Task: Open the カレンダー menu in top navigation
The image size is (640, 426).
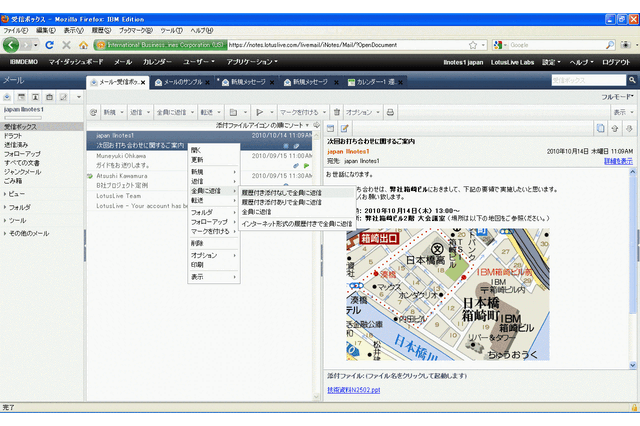Action: click(x=157, y=62)
